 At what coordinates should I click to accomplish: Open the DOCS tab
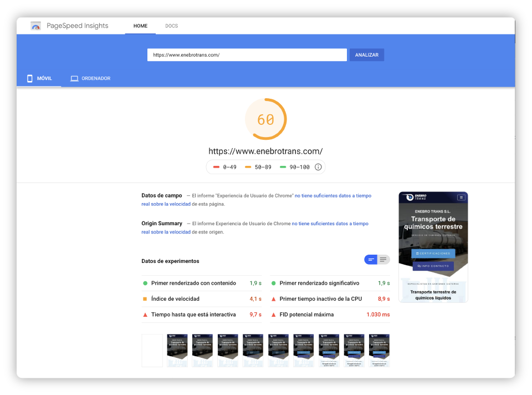171,26
